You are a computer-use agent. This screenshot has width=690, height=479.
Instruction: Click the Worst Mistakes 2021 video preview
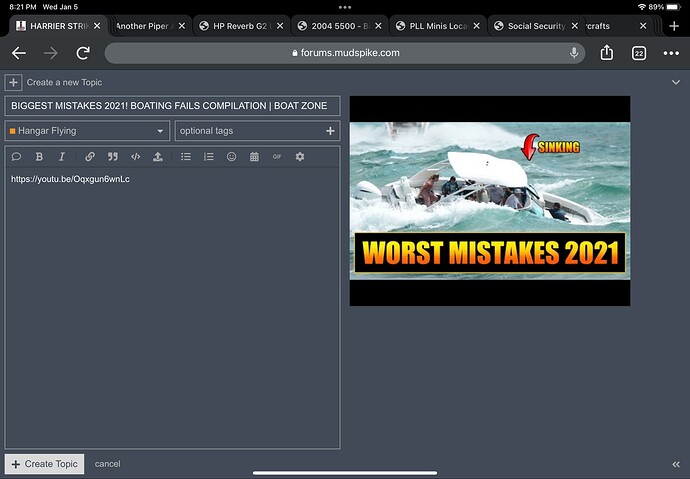point(490,201)
